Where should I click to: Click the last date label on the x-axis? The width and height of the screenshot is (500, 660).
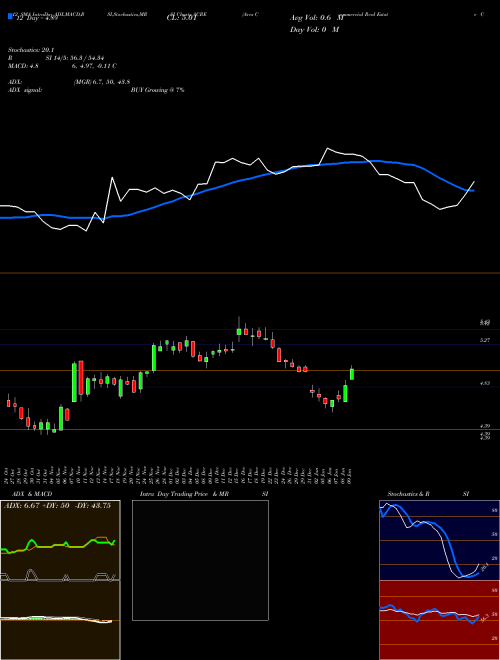coord(350,475)
